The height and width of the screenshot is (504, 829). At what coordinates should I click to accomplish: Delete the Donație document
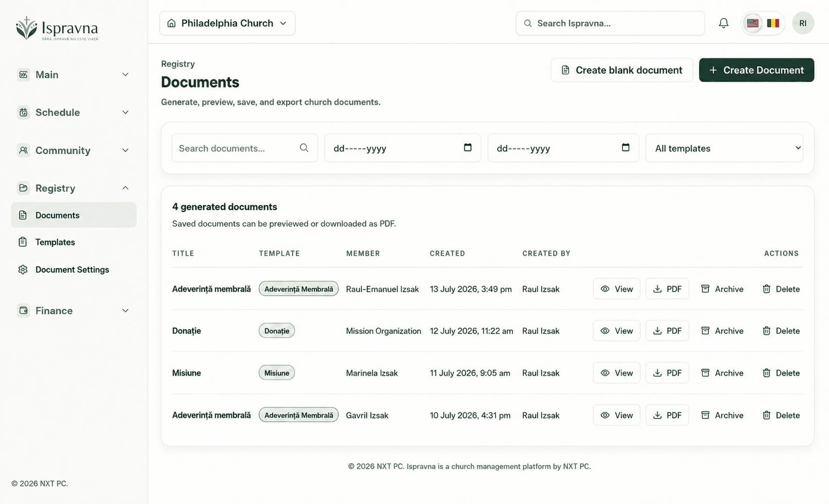coord(781,331)
